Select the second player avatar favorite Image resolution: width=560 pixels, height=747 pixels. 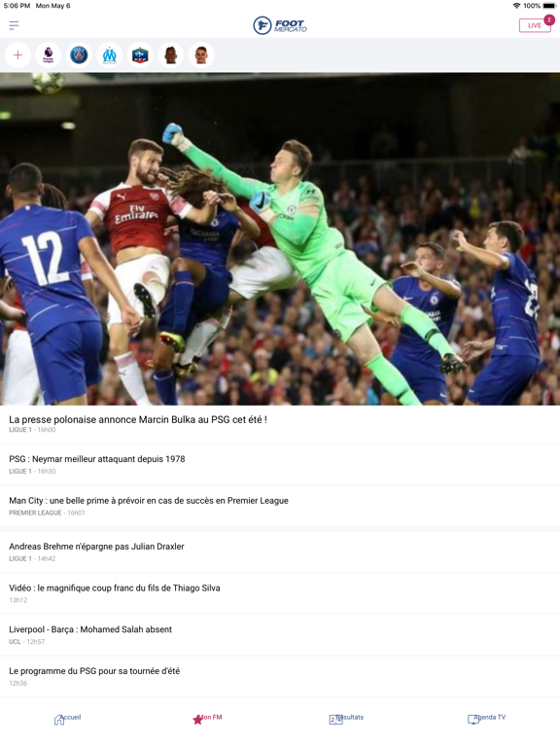point(201,55)
